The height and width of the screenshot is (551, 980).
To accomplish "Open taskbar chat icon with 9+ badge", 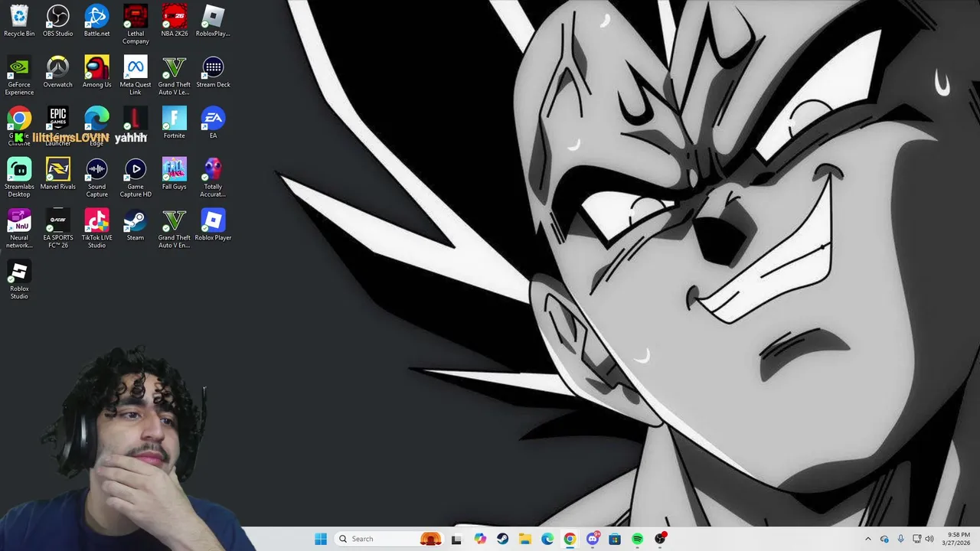I will pyautogui.click(x=593, y=539).
